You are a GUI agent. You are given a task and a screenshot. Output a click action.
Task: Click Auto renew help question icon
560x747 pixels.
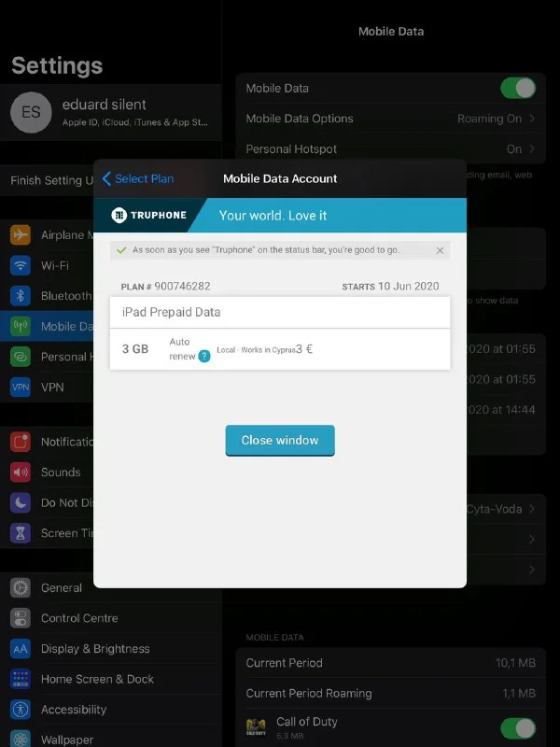point(204,356)
